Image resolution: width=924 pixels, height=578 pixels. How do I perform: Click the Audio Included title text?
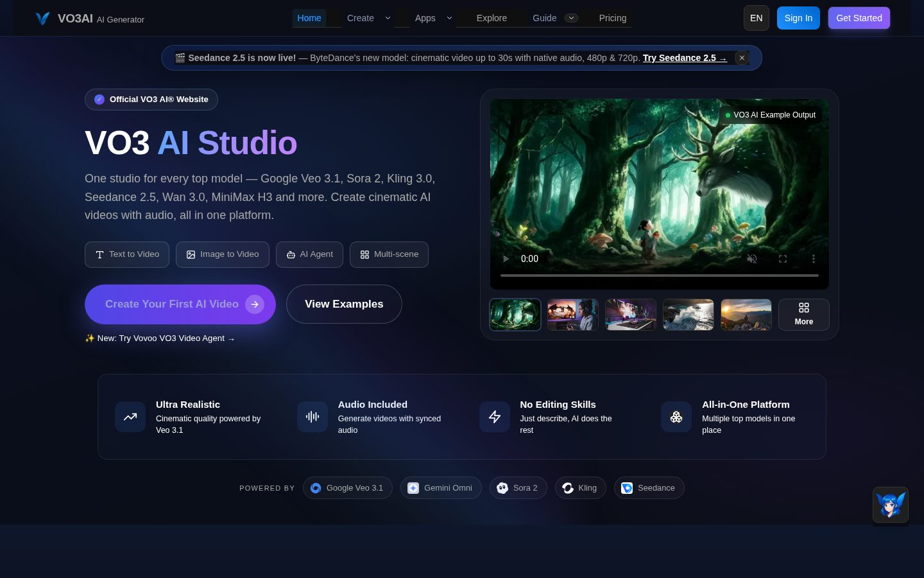pyautogui.click(x=373, y=405)
